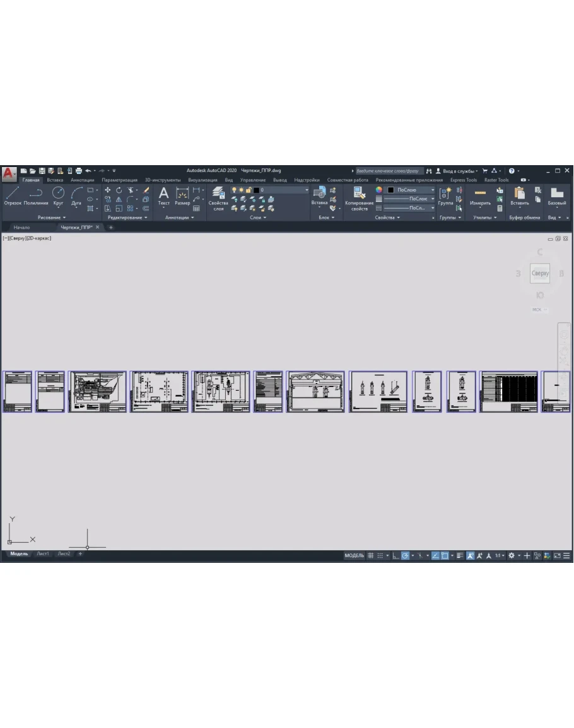The height and width of the screenshot is (728, 574).
Task: Open Свойства слоя layer properties
Action: click(218, 197)
